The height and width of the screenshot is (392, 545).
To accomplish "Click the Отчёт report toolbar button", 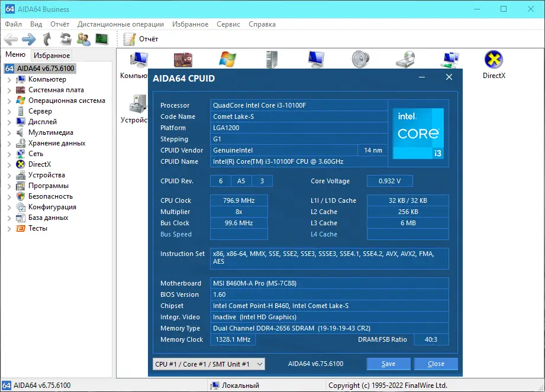I will 141,39.
